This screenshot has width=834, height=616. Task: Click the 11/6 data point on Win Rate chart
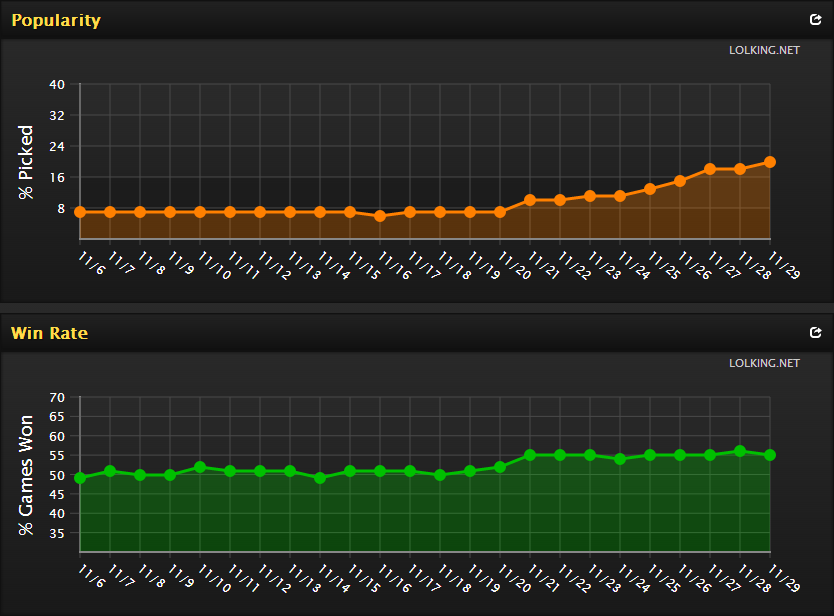(x=80, y=478)
